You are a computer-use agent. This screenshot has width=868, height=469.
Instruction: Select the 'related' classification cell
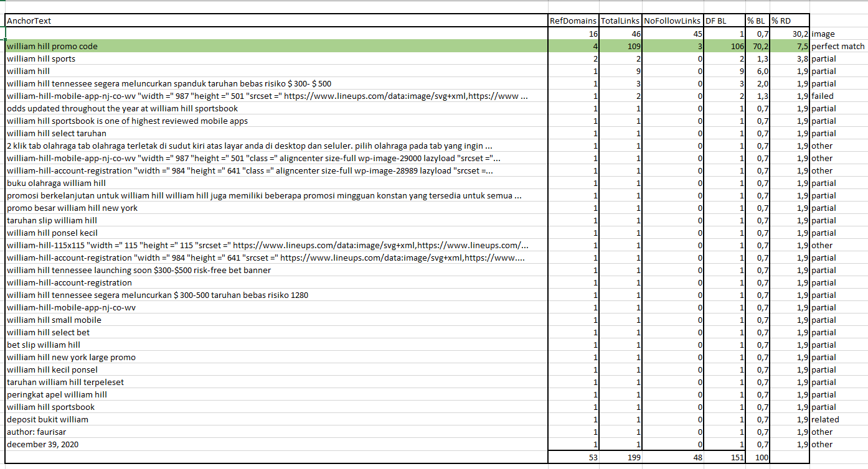pyautogui.click(x=825, y=419)
